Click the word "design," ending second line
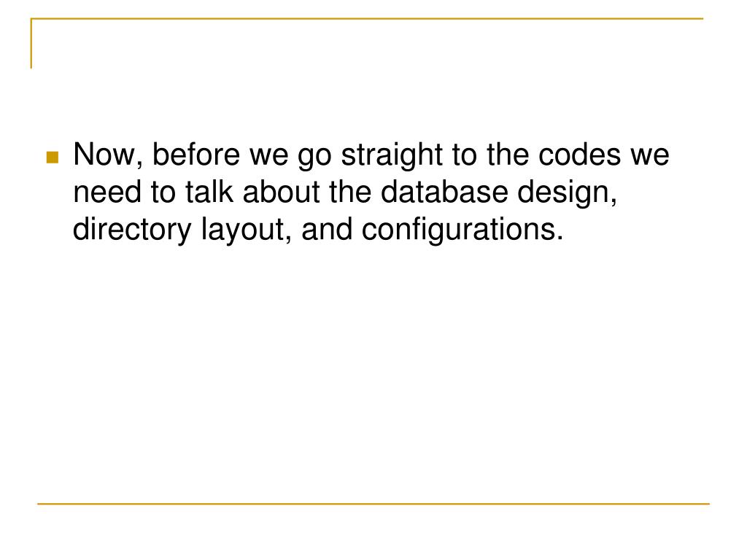This screenshot has height=560, width=747. coord(567,194)
